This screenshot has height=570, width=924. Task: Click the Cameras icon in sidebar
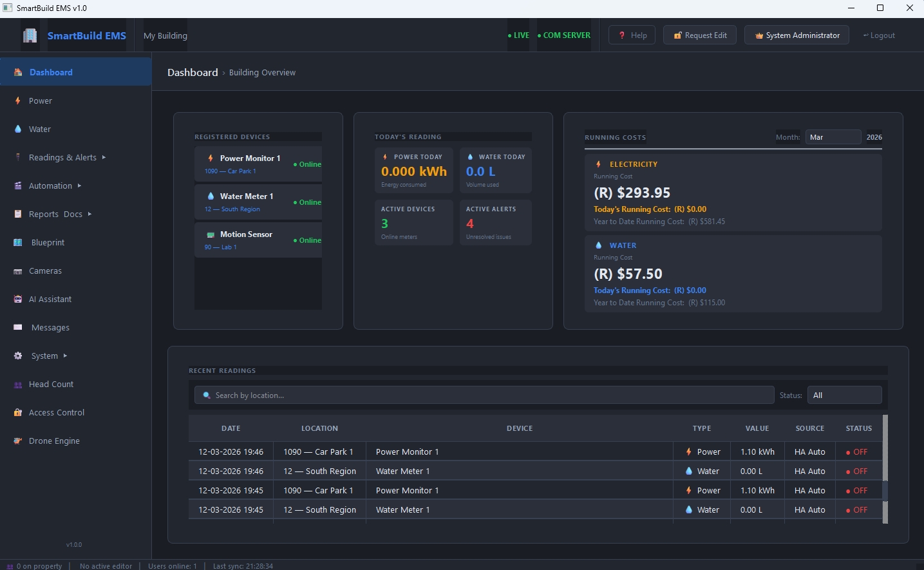pos(18,271)
